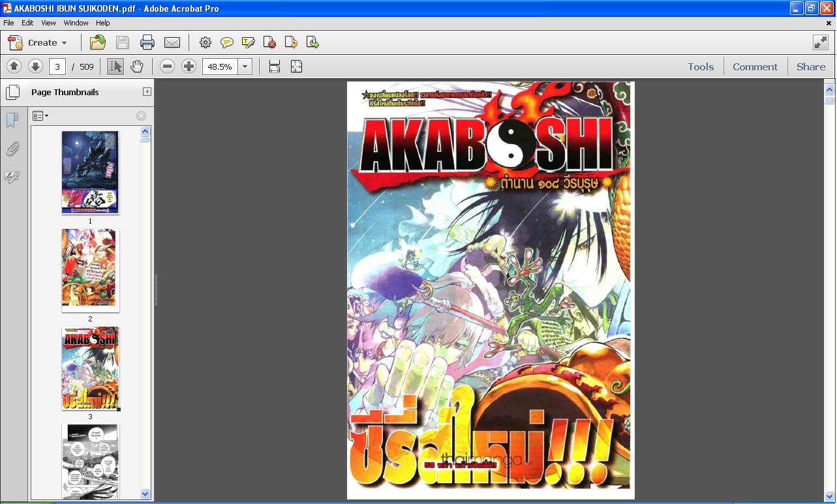Open the Signatures panel
Viewport: 837px width, 504px height.
(x=12, y=177)
